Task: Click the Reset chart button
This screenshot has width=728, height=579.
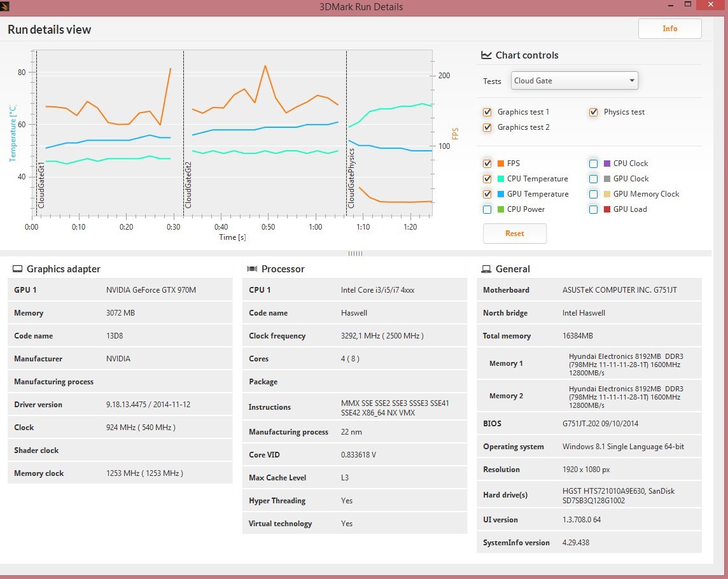Action: pos(514,234)
